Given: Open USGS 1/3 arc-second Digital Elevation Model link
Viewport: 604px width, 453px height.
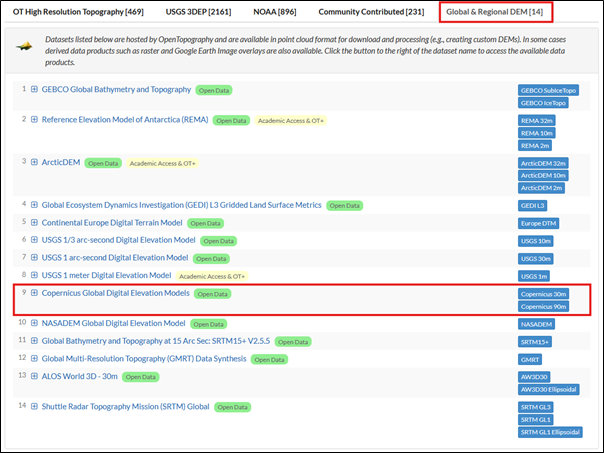Looking at the screenshot, I should coord(119,240).
